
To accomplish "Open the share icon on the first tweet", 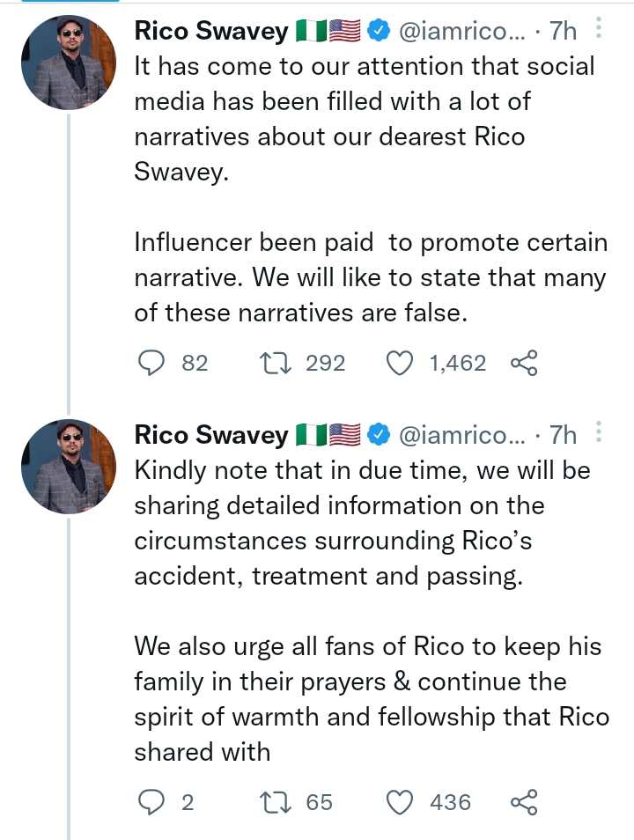I will tap(525, 362).
